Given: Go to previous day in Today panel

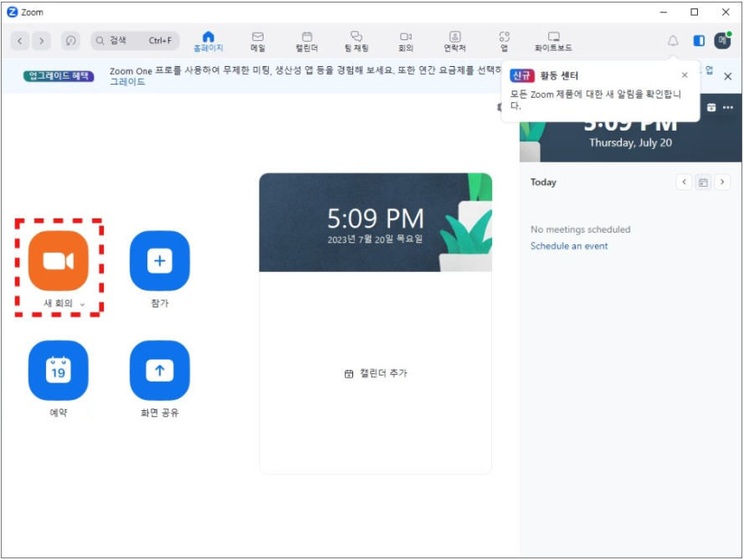Looking at the screenshot, I should [x=684, y=182].
